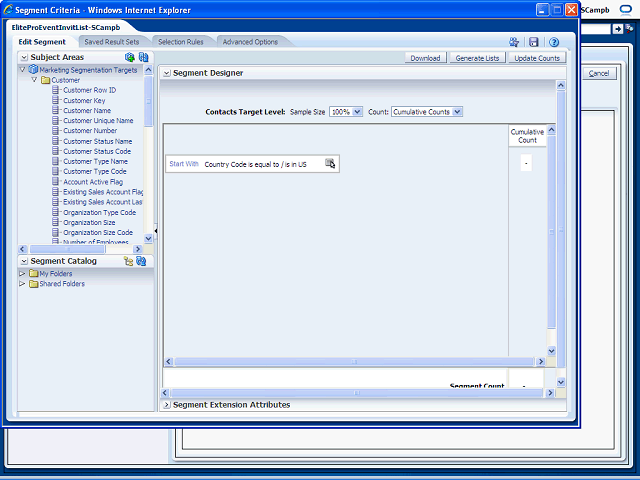Click the Customer Row ID column icon

(56, 90)
